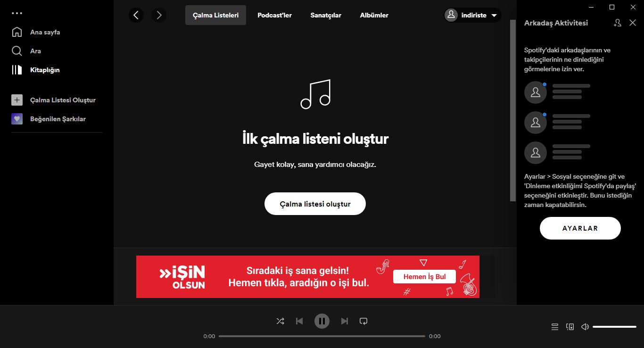Open the play queue icon

tap(555, 327)
